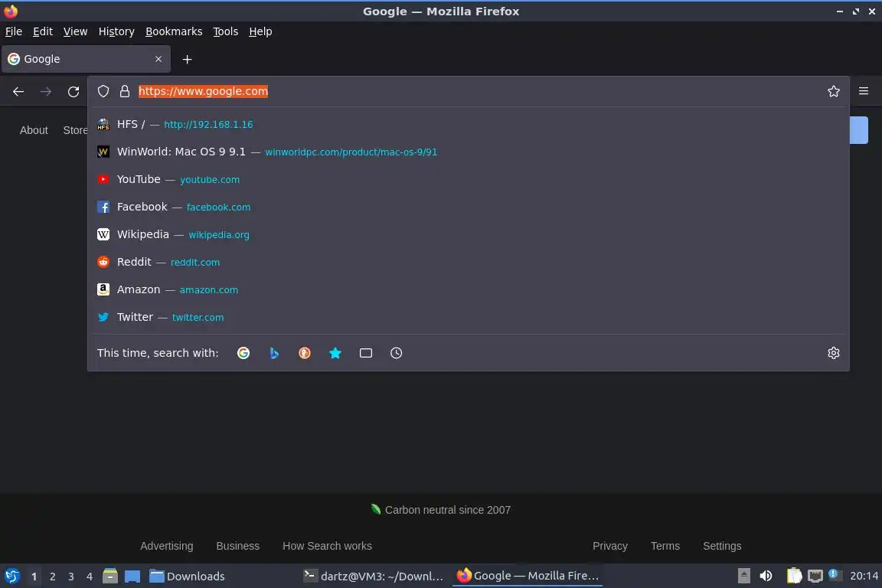Click the 20:14 clock
This screenshot has width=882, height=588.
(864, 576)
